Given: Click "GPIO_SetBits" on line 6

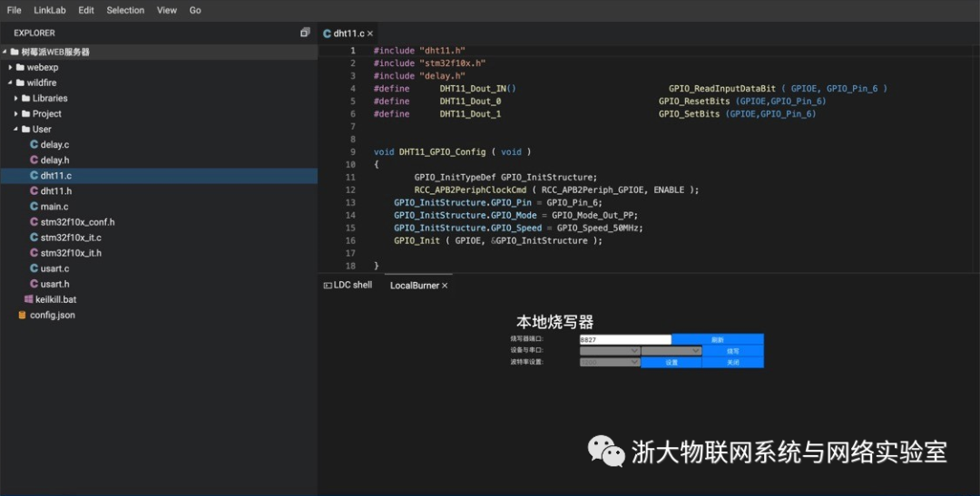Looking at the screenshot, I should click(x=689, y=114).
